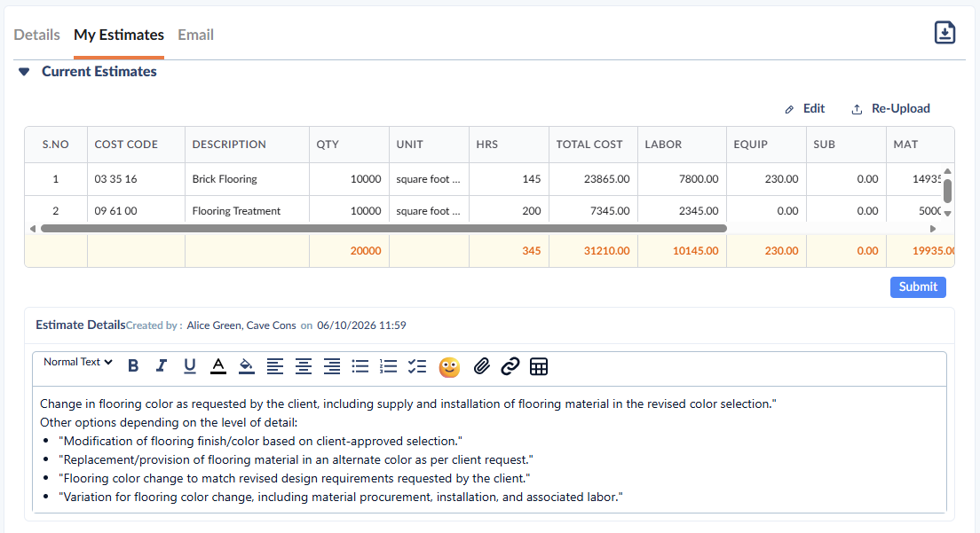Collapse the Current Estimates section
Screen dimensions: 980x533
click(24, 72)
